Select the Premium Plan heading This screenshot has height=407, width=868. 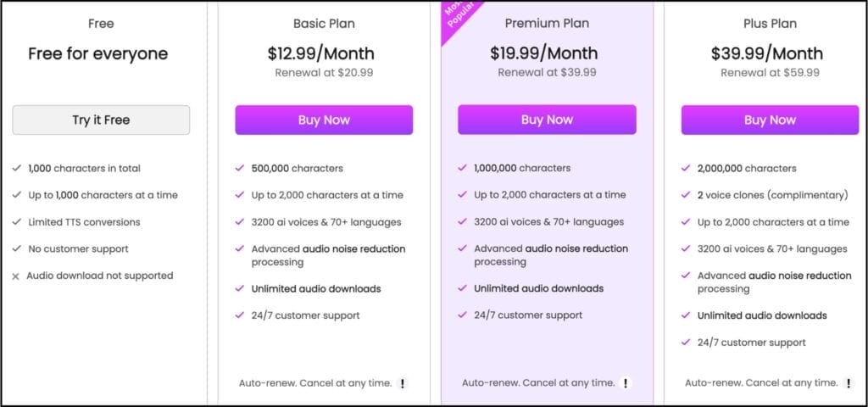(x=547, y=24)
